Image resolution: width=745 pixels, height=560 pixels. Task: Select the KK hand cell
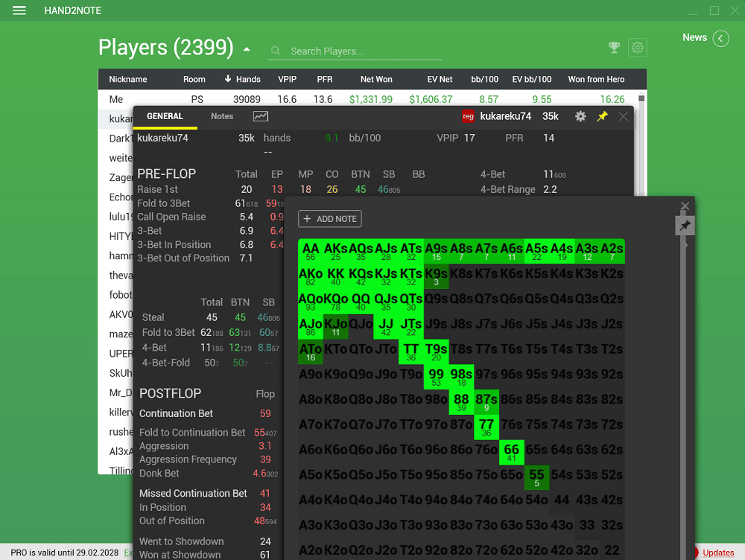[336, 276]
